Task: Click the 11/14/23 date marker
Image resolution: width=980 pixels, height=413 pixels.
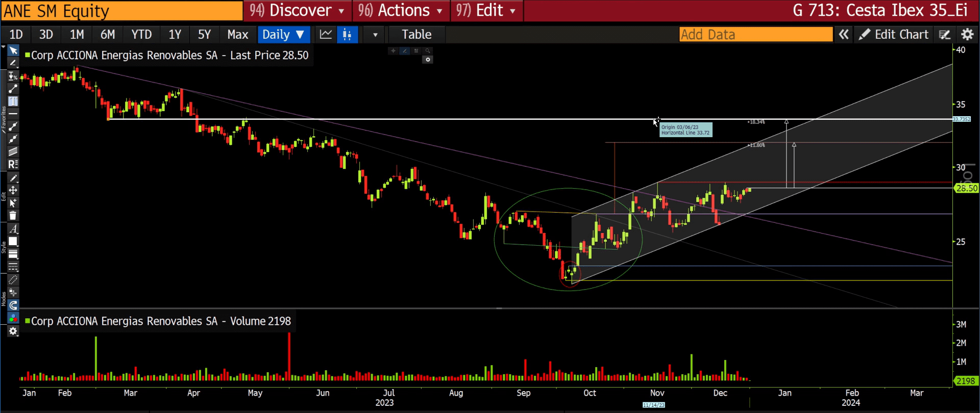Action: [654, 405]
